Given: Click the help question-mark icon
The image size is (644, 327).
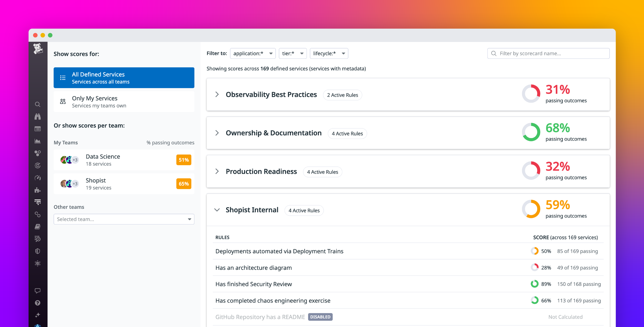Looking at the screenshot, I should point(38,303).
